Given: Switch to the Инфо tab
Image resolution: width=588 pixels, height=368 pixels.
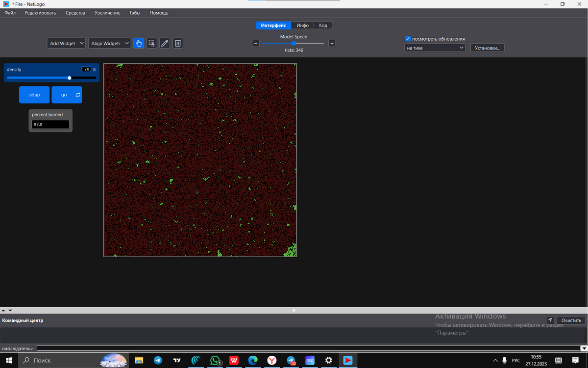Looking at the screenshot, I should tap(302, 26).
